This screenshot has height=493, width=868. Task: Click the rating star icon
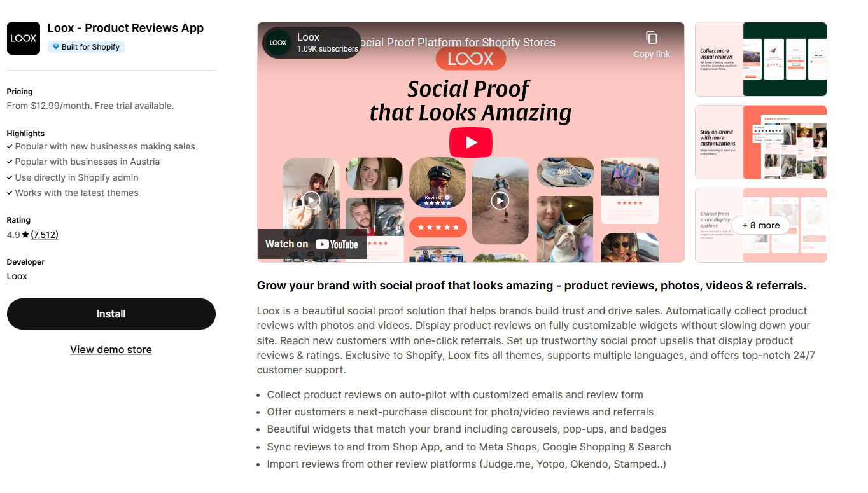coord(25,235)
